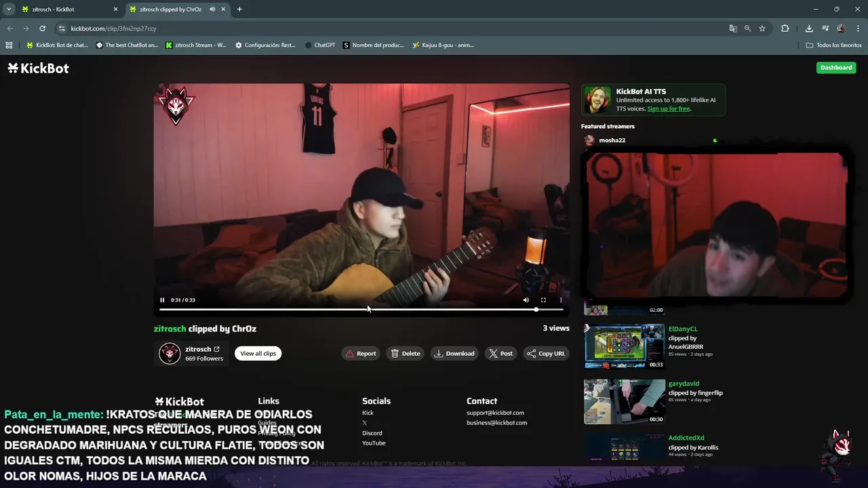Screen dimensions: 868x488
Task: Click zitrosch avatar under the video
Action: pyautogui.click(x=170, y=354)
